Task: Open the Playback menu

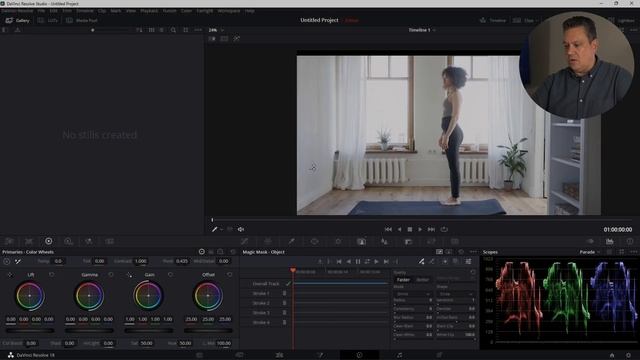Action: [149, 11]
